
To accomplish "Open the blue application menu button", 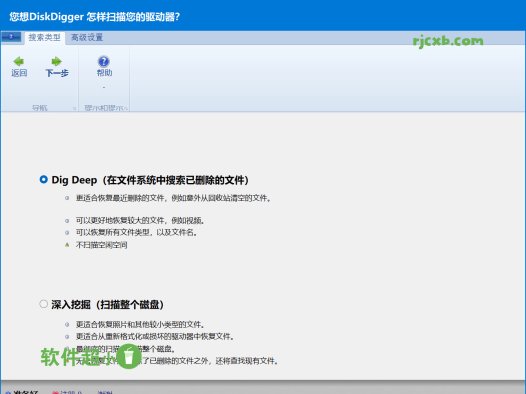I will (11, 37).
